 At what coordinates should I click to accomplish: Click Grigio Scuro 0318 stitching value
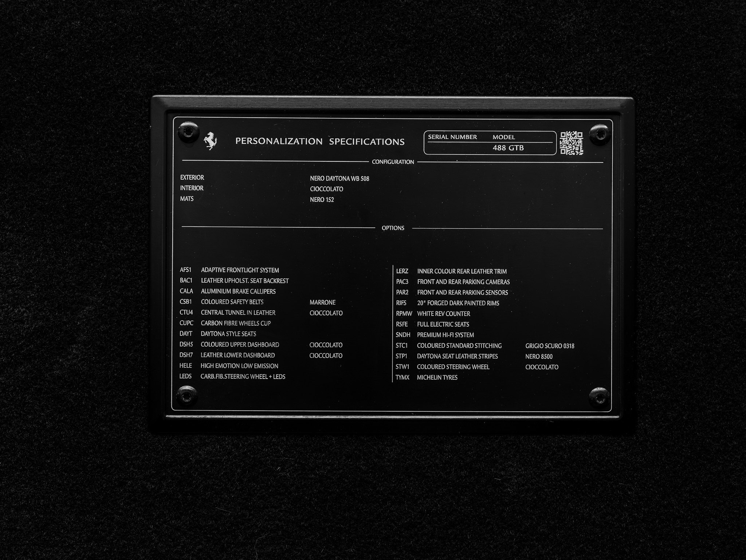(x=549, y=346)
